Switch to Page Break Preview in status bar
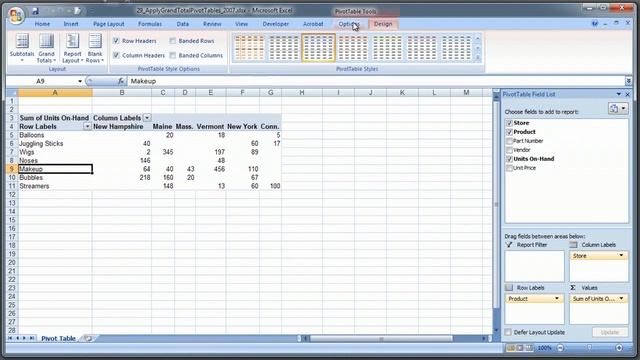The image size is (640, 360). pyautogui.click(x=529, y=348)
